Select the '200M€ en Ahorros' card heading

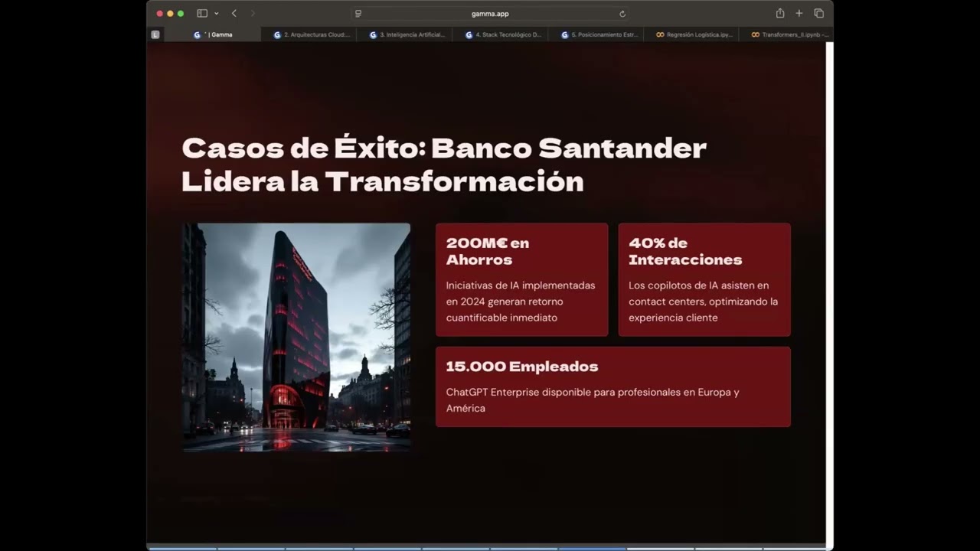point(488,251)
